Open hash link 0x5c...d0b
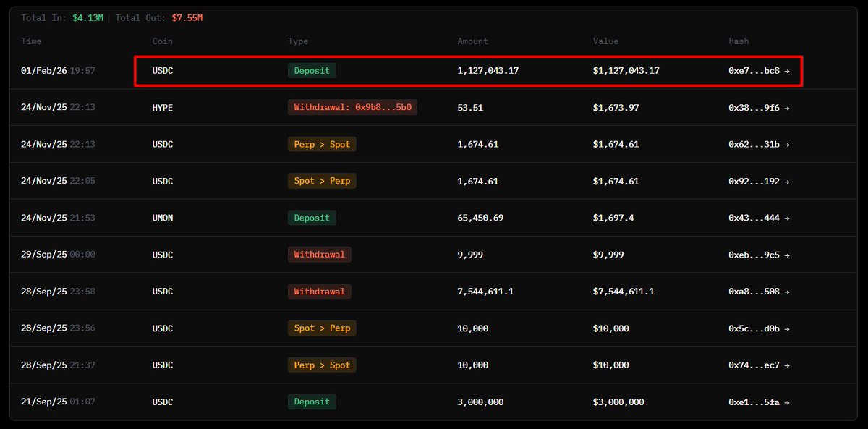The height and width of the screenshot is (429, 868). (x=759, y=328)
